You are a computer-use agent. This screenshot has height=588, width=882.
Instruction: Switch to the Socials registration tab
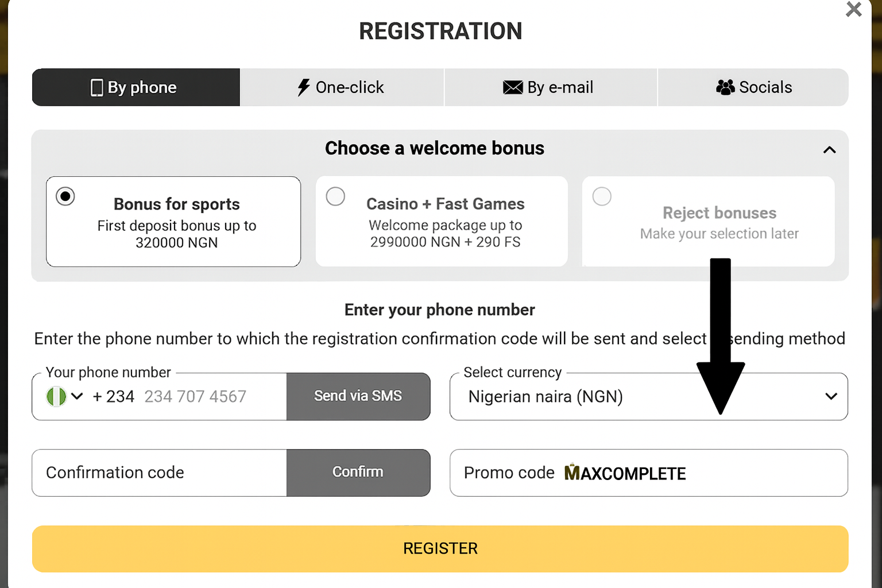(753, 87)
